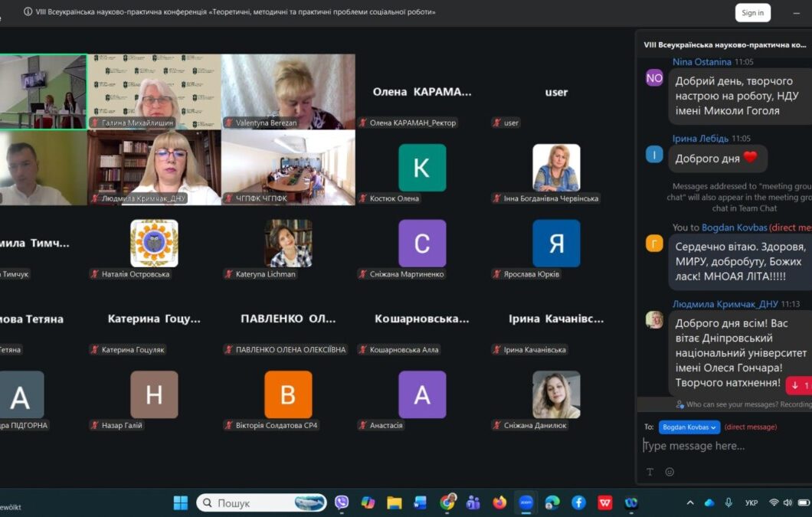Click the orange Г avatar in chat
Screen dimensions: 812x517
[x=654, y=243]
